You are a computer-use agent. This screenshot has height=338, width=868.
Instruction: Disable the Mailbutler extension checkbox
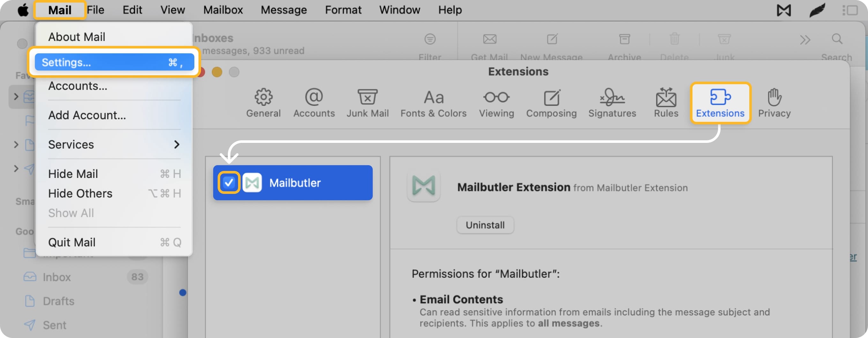[x=228, y=182]
